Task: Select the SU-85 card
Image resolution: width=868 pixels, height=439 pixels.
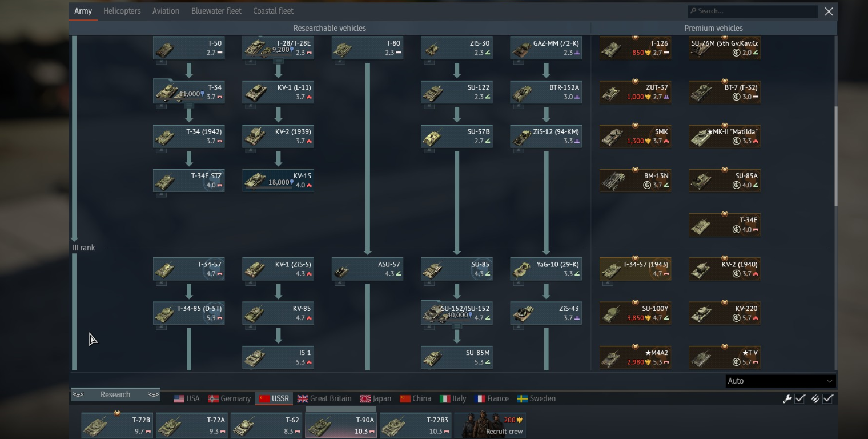Action: tap(456, 269)
